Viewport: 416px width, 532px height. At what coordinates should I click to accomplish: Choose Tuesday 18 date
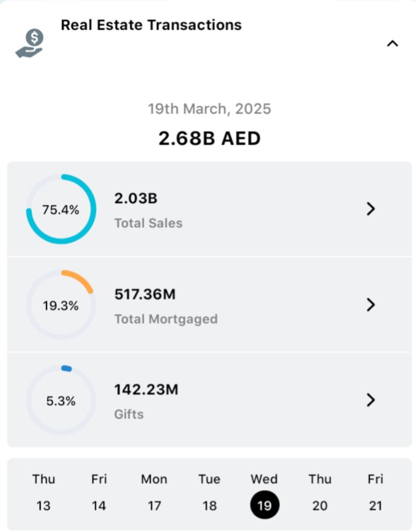209,492
